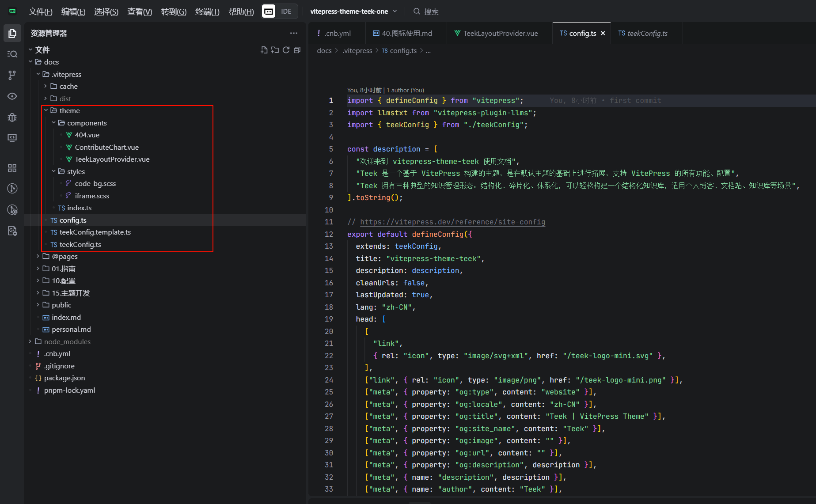Click the New Folder icon in explorer
This screenshot has width=816, height=504.
pos(275,50)
